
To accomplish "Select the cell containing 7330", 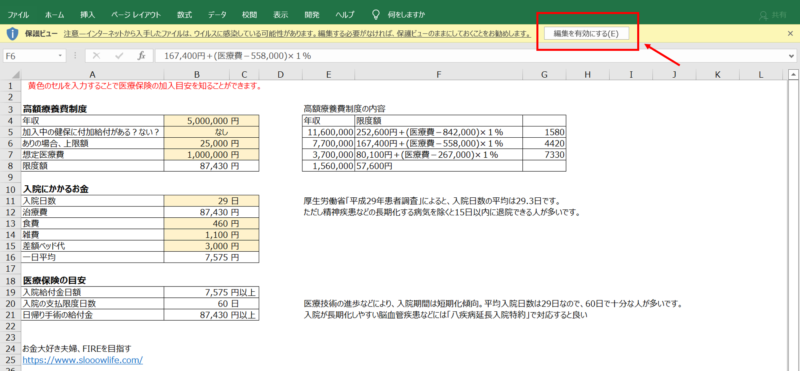I will [544, 155].
